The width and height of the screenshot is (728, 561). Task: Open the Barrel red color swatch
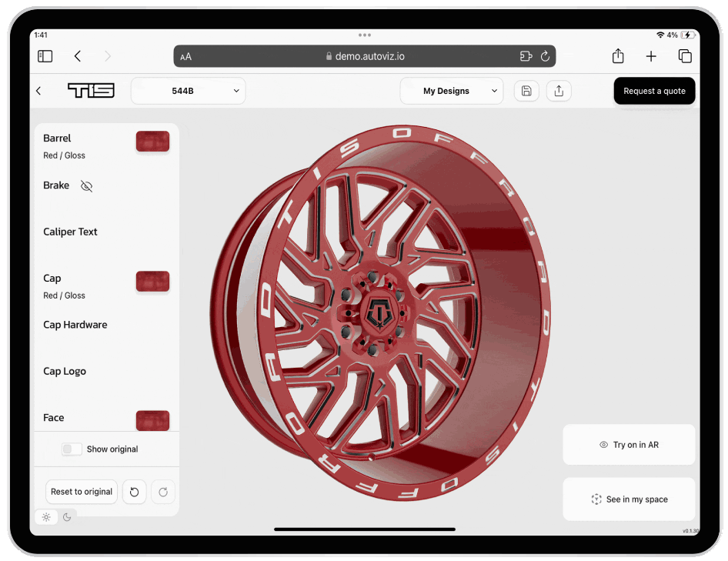click(152, 142)
